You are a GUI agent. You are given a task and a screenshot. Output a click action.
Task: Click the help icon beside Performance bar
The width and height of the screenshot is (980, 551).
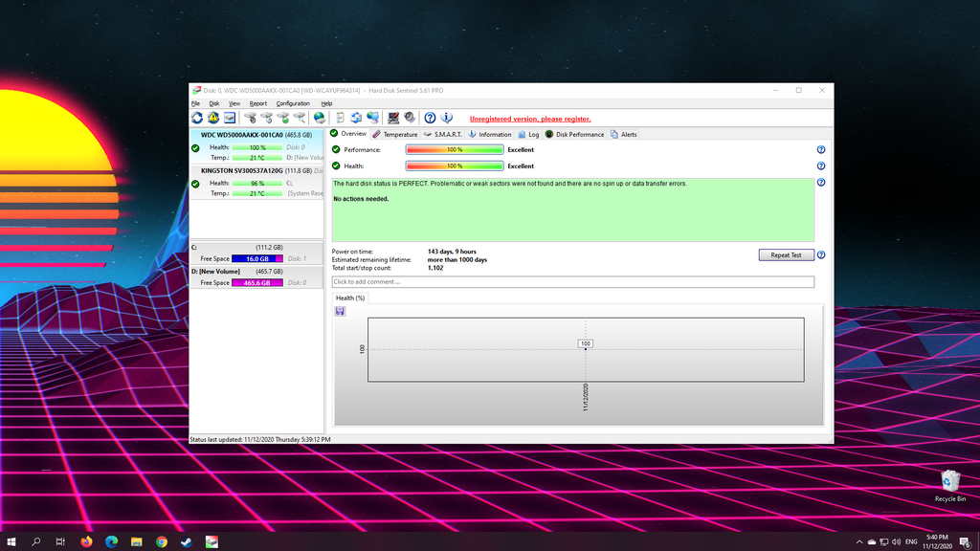click(821, 150)
